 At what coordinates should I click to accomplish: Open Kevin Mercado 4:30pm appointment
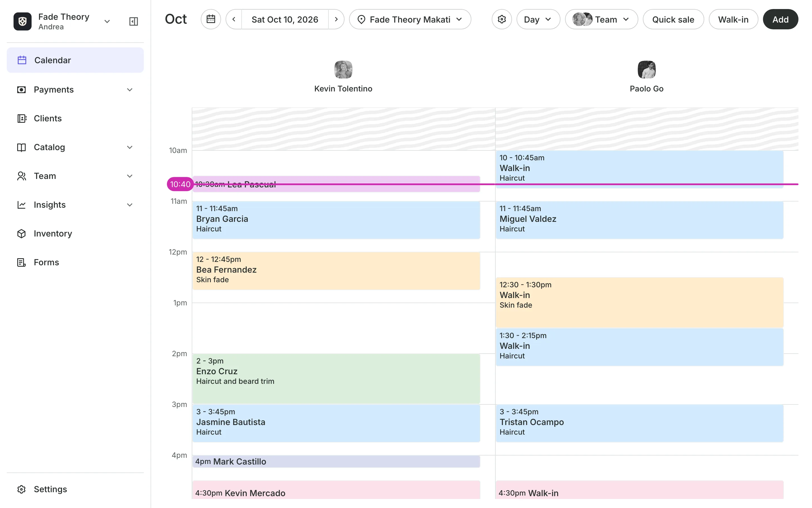click(x=336, y=490)
